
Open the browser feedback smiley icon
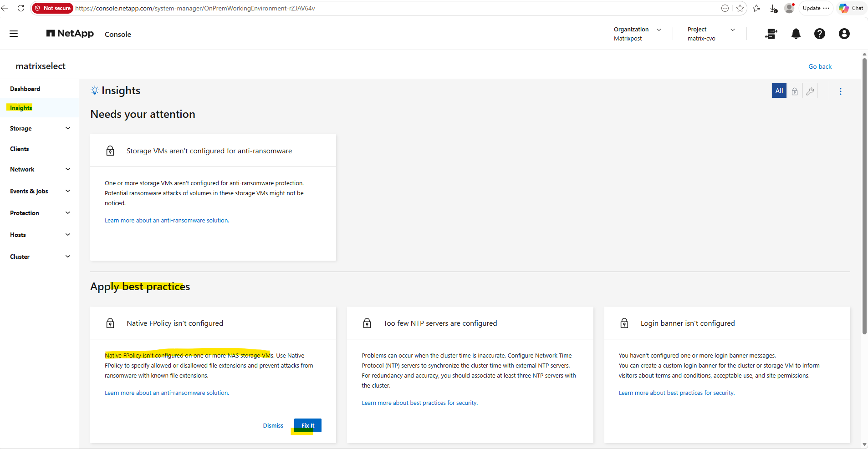point(725,8)
